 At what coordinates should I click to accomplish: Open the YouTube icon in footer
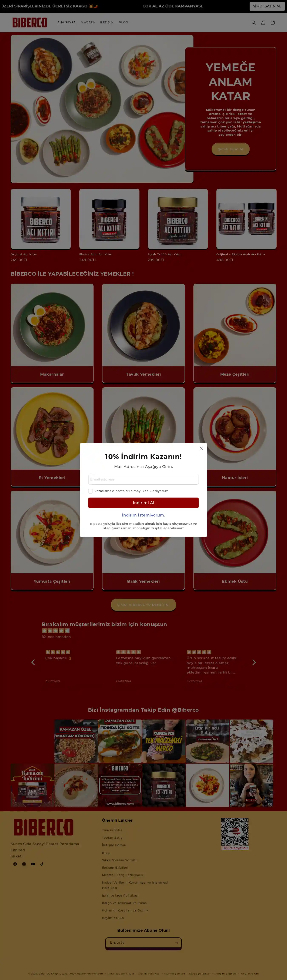33,864
